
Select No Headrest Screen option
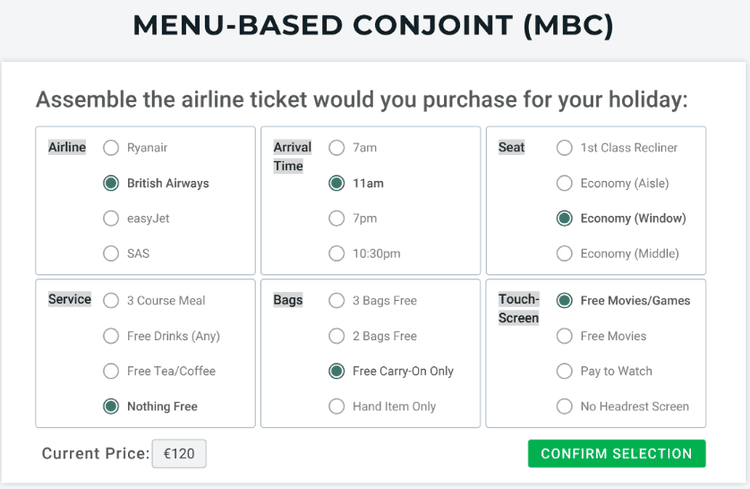[565, 407]
